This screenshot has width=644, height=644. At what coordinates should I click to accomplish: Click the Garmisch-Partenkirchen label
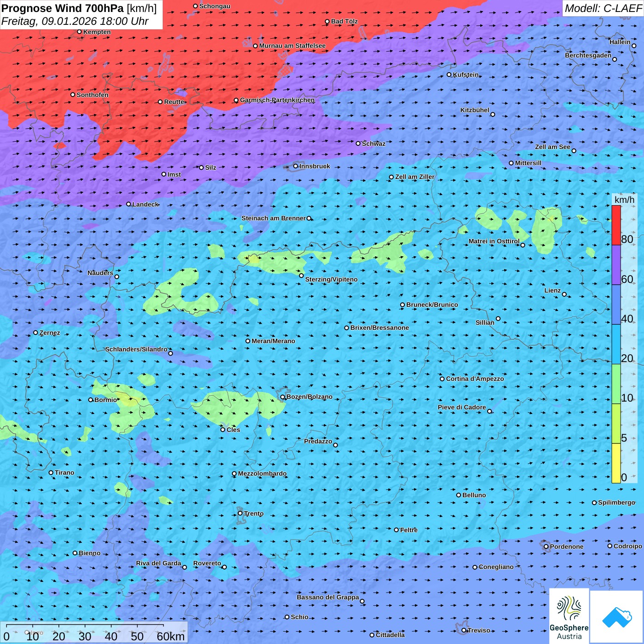[277, 100]
